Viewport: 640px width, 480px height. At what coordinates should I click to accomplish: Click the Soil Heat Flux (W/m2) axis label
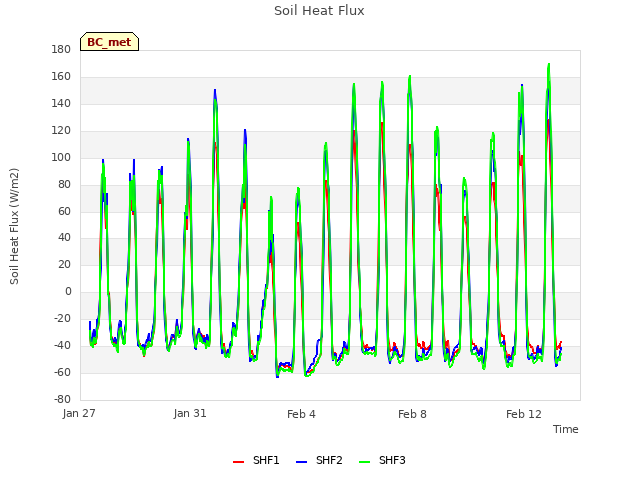[x=14, y=226]
